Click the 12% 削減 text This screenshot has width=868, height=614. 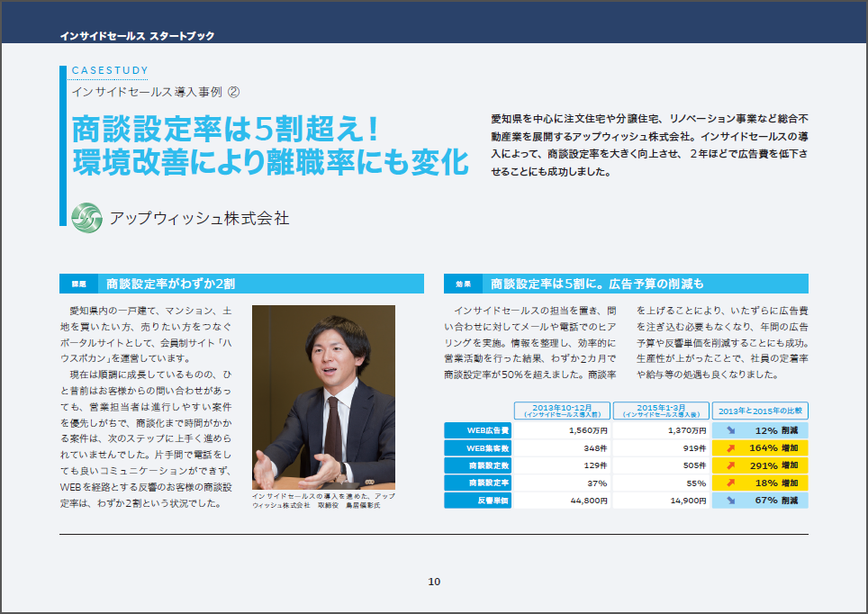(777, 430)
